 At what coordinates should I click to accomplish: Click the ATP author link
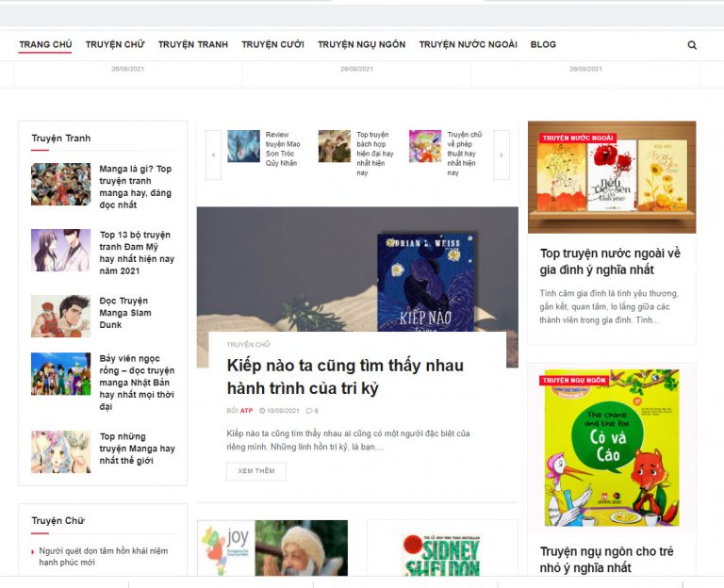pyautogui.click(x=246, y=410)
